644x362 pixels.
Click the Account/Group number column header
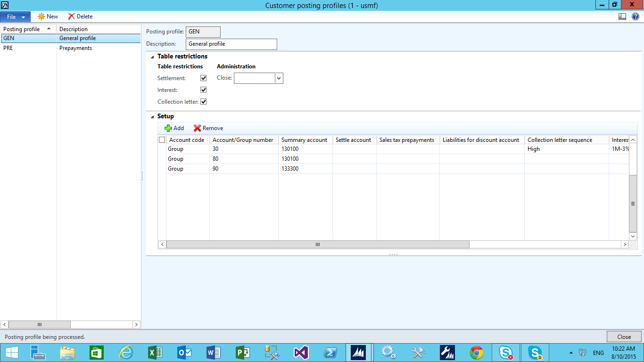(x=244, y=140)
